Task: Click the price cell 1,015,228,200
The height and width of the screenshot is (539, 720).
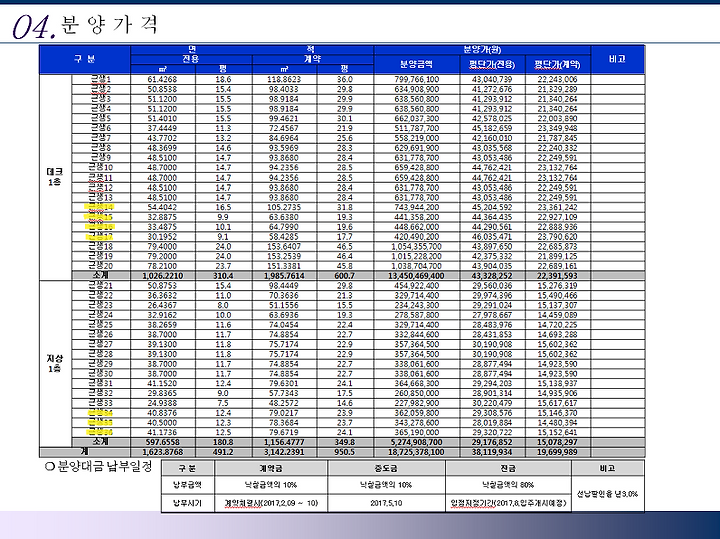Action: pos(416,256)
